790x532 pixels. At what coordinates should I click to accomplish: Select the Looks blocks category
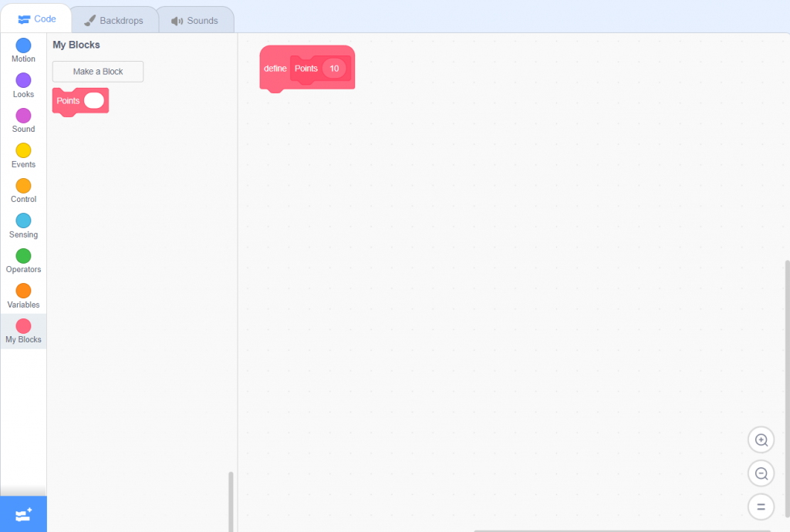23,86
